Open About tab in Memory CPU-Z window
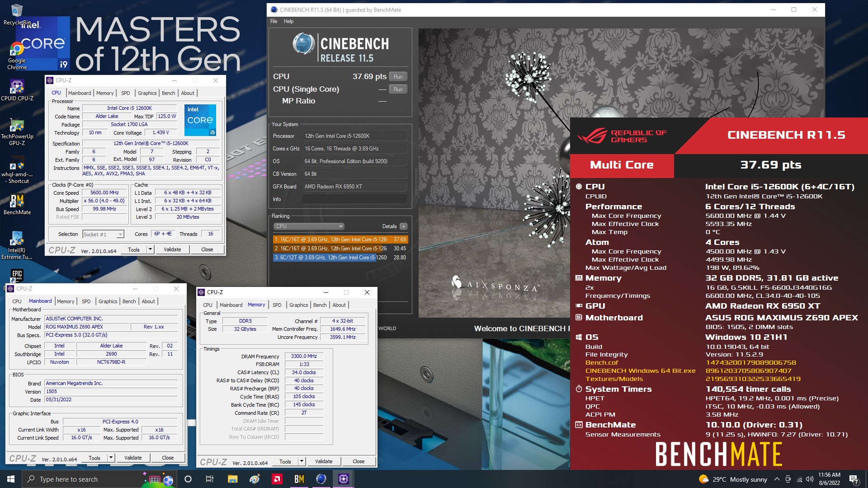868x488 pixels. (339, 305)
